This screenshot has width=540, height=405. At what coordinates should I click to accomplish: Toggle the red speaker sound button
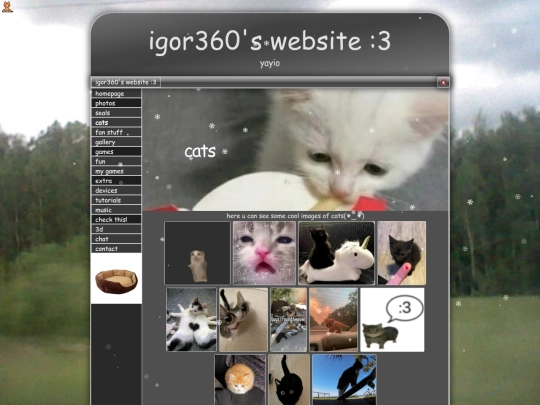(x=443, y=82)
